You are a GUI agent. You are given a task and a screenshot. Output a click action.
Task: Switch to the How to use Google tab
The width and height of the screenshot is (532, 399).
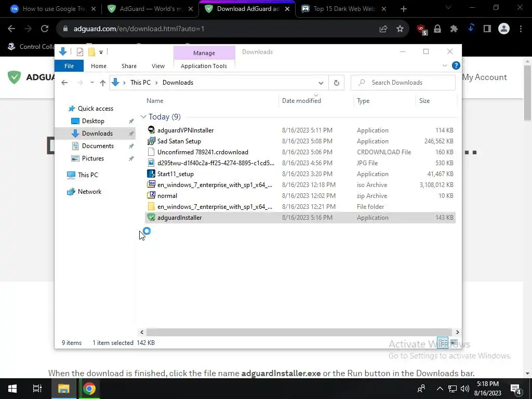pos(54,9)
